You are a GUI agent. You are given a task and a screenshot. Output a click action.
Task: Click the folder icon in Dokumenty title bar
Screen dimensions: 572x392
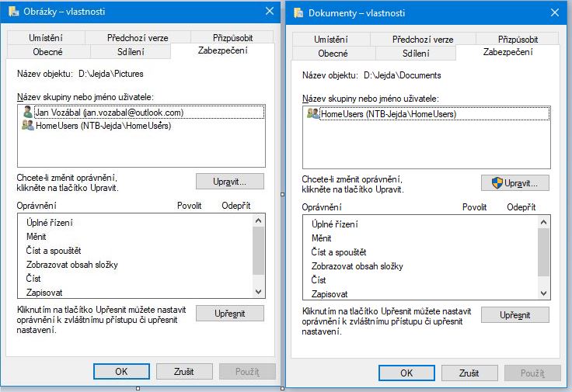point(299,12)
